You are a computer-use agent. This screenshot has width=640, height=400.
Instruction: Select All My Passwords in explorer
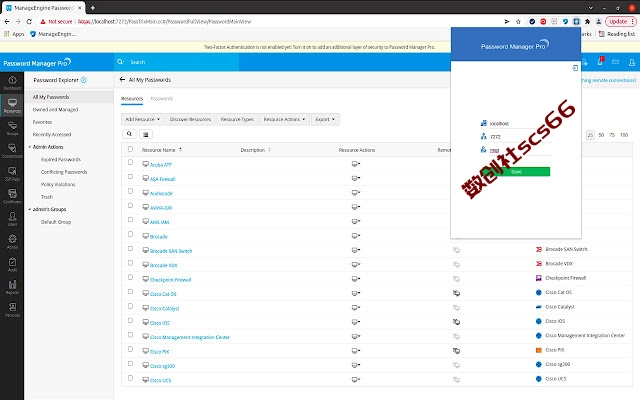(69, 97)
